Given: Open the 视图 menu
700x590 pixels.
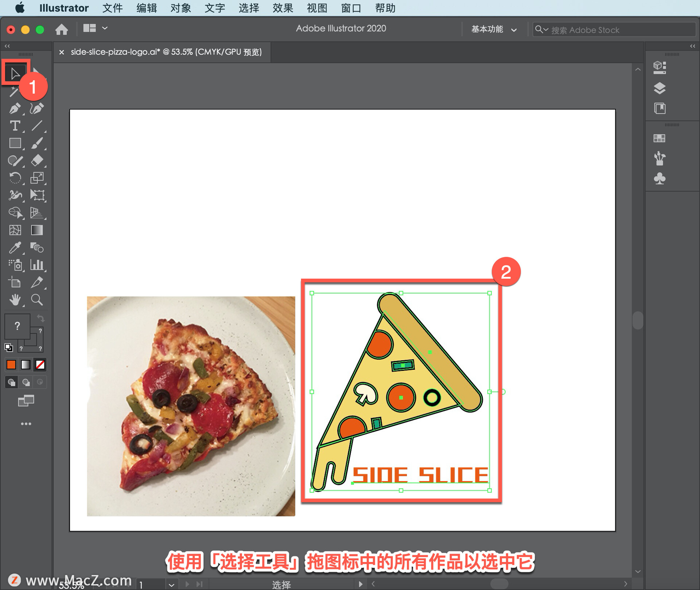Looking at the screenshot, I should click(x=317, y=8).
